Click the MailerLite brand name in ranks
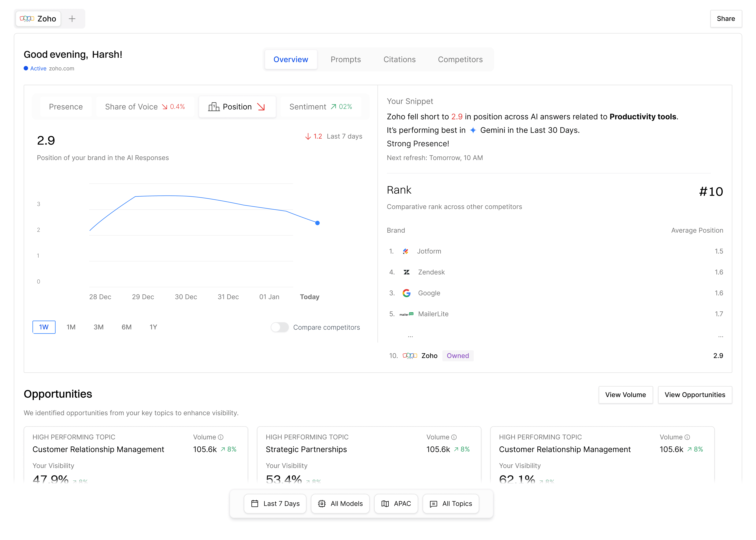 (433, 314)
